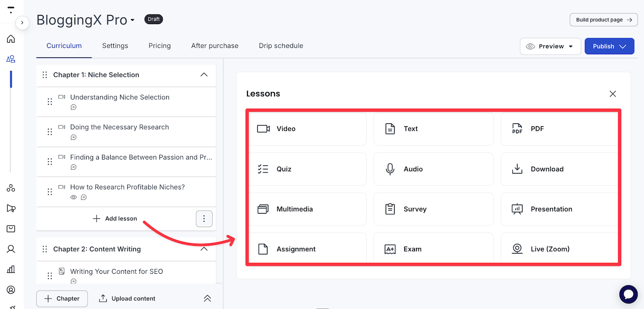644x309 pixels.
Task: Collapse Chapter 1: Niche Selection
Action: [x=204, y=75]
